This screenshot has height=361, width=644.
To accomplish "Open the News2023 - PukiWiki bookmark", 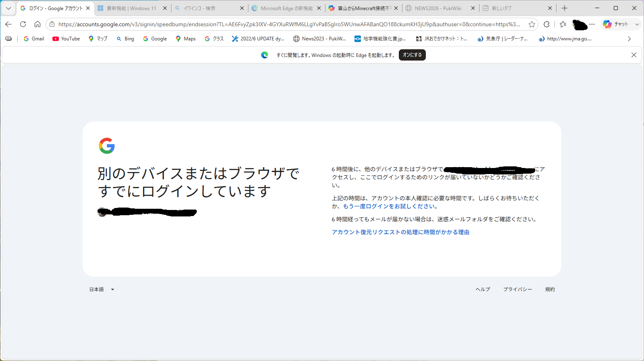I will (x=319, y=39).
